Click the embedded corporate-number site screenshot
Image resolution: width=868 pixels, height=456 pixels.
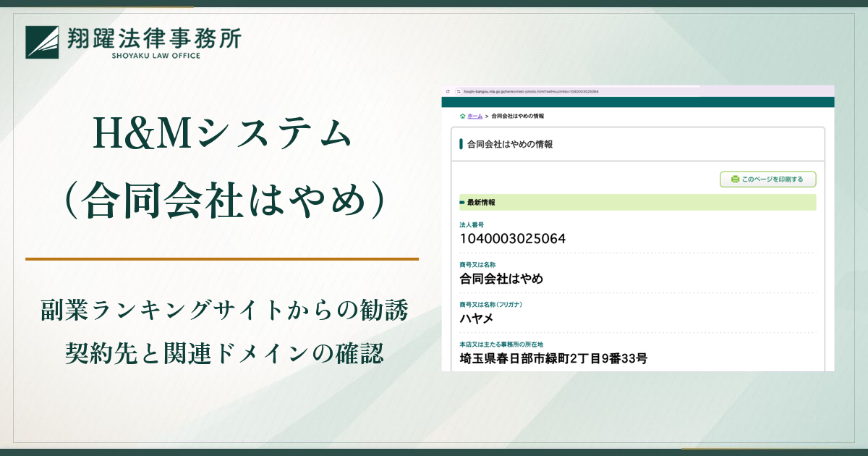point(638,229)
